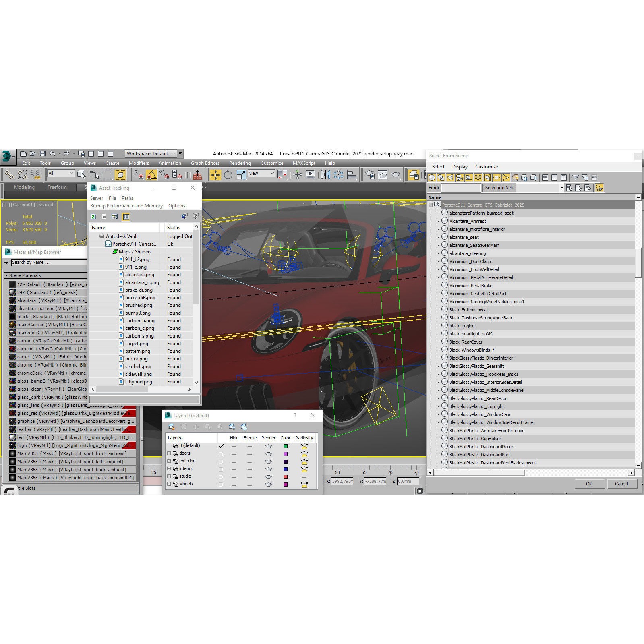This screenshot has width=644, height=644.
Task: Expand the exterior layer
Action: (169, 461)
